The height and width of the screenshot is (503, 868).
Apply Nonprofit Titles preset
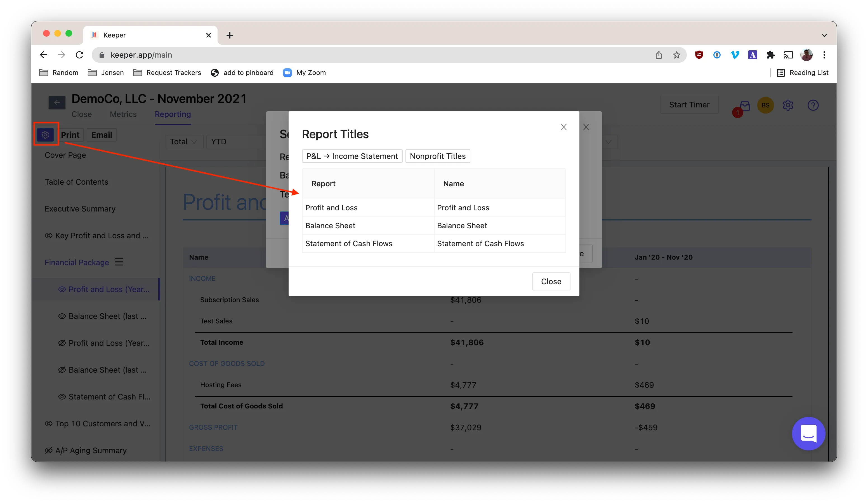pyautogui.click(x=437, y=156)
